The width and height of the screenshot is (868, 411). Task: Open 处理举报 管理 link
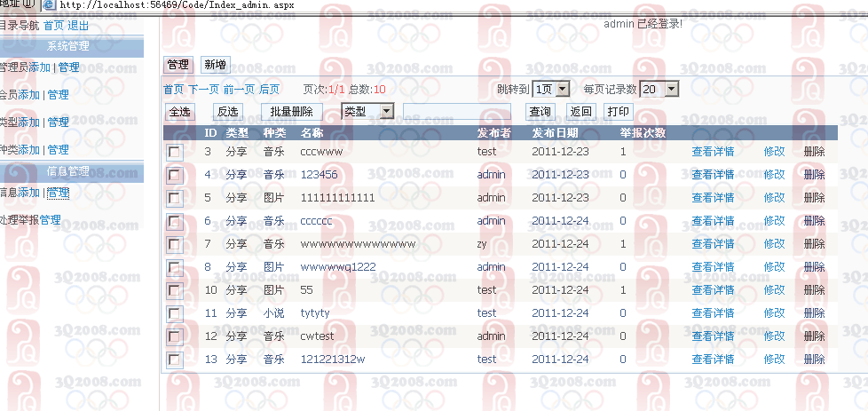[x=51, y=220]
